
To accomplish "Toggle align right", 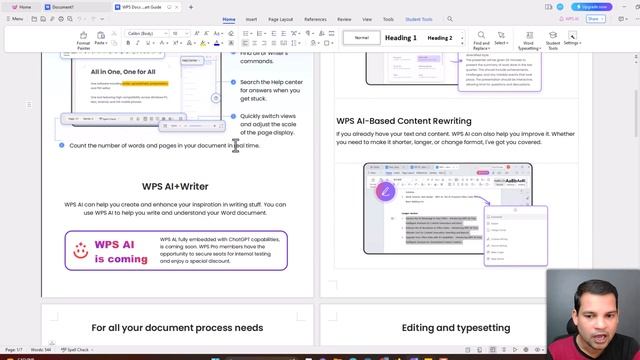I will pyautogui.click(x=264, y=43).
